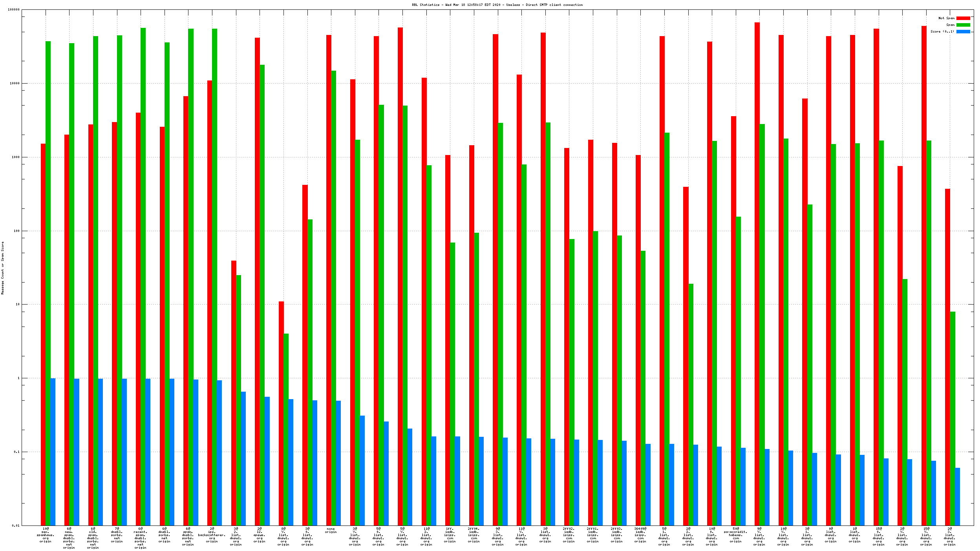Select the RBL Statistics chart title
Screen dimensions: 980x551
click(x=497, y=5)
